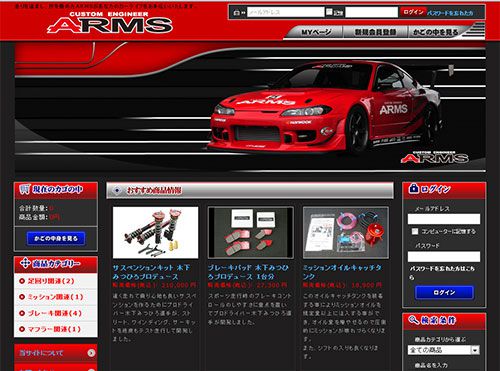500x371 pixels.
Task: Open the MYページ tab
Action: [316, 32]
